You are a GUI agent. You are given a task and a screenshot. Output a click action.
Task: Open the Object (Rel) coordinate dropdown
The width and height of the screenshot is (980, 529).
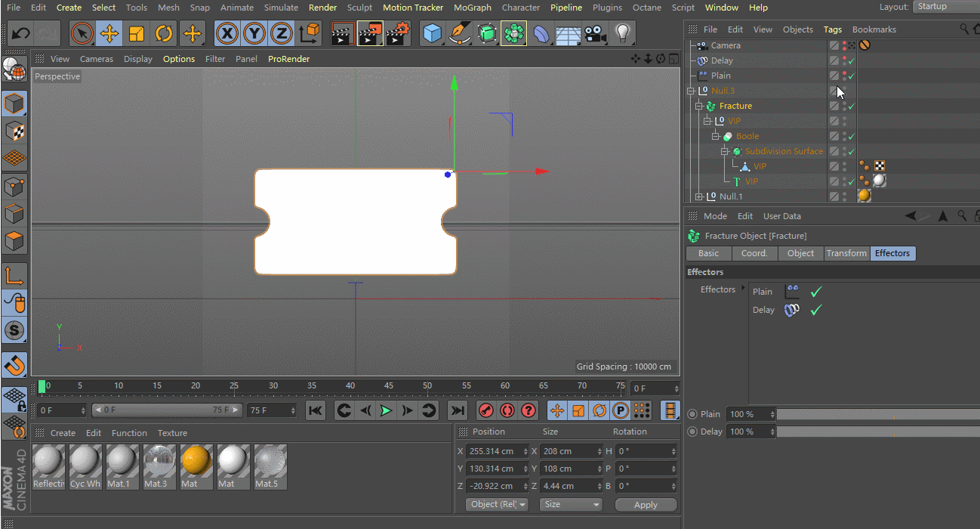(496, 505)
